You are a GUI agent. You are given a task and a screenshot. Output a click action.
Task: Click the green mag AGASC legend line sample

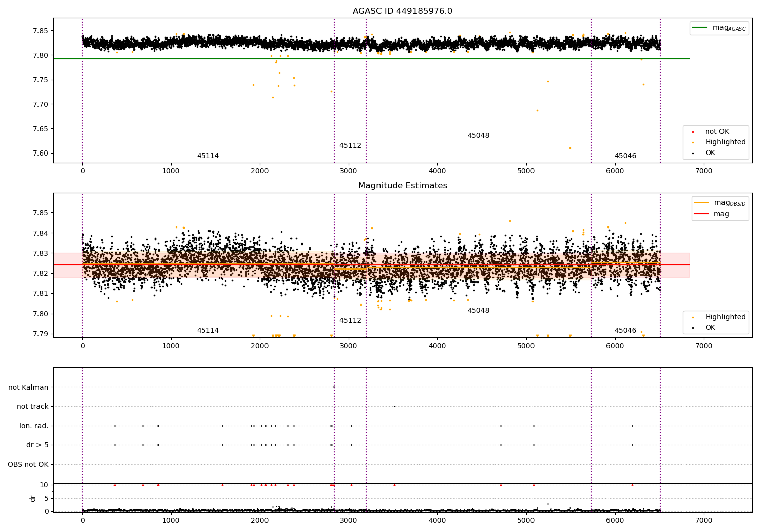point(700,28)
